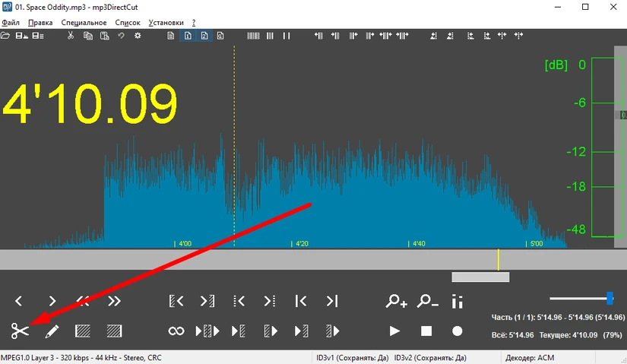Adjust the blue volume slider handle
The width and height of the screenshot is (627, 364).
tap(610, 299)
